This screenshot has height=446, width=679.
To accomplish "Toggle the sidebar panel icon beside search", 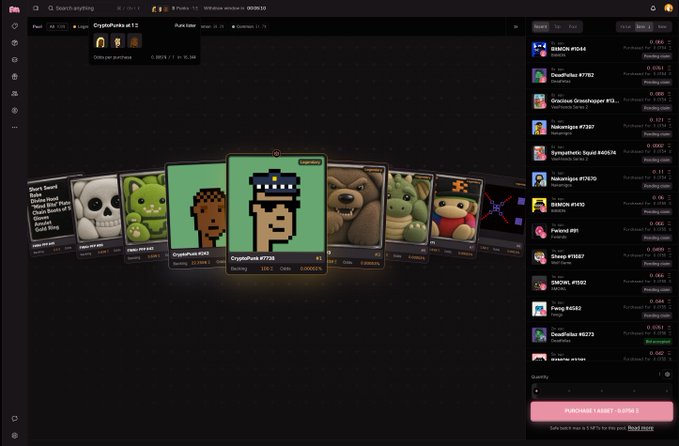I will [36, 8].
